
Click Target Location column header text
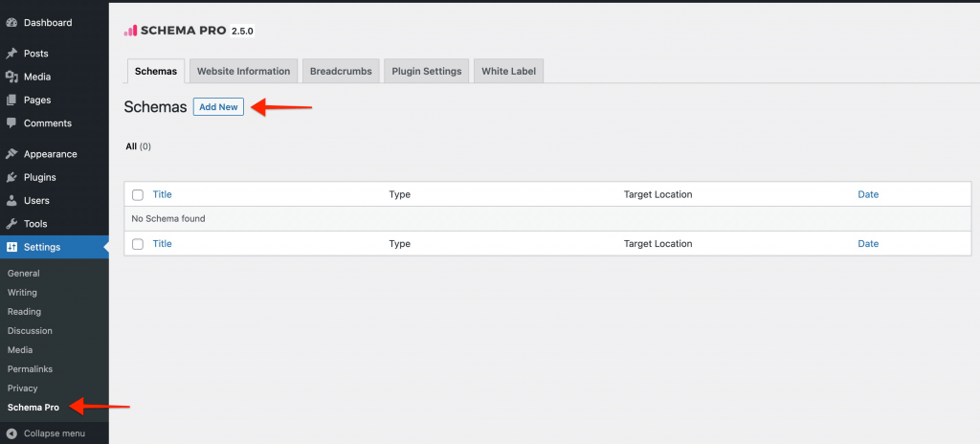click(658, 194)
